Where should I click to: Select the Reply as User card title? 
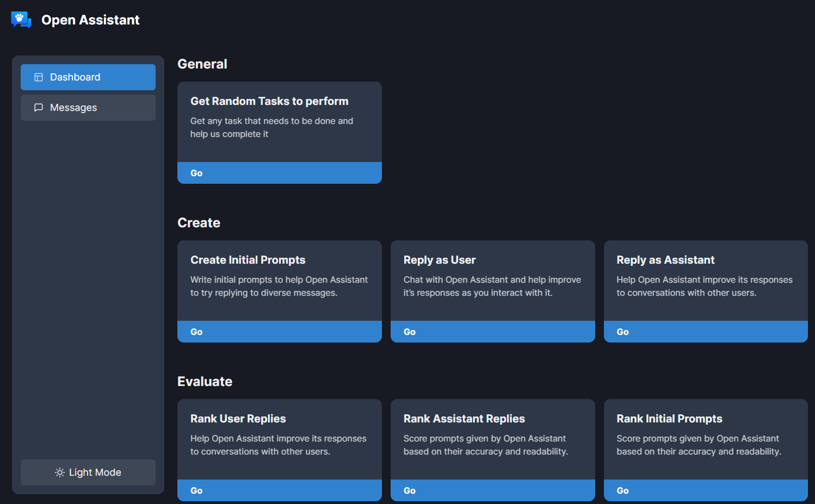(440, 260)
